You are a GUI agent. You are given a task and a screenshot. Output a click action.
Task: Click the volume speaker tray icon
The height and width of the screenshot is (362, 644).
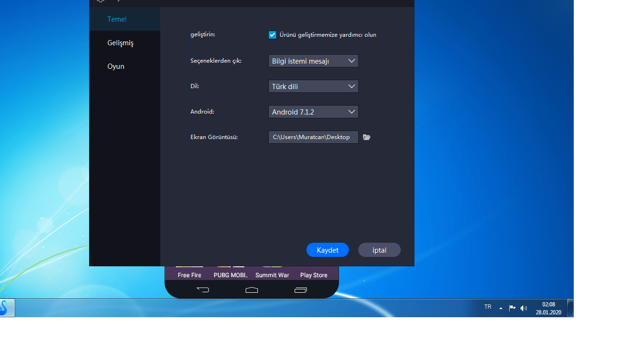(524, 308)
